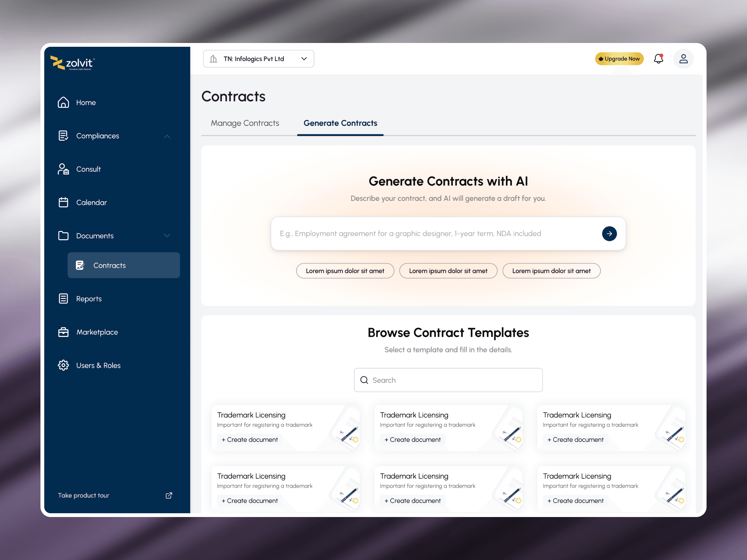Click Create document on first Trademark Licensing card
Viewport: 747px width, 560px height.
250,439
